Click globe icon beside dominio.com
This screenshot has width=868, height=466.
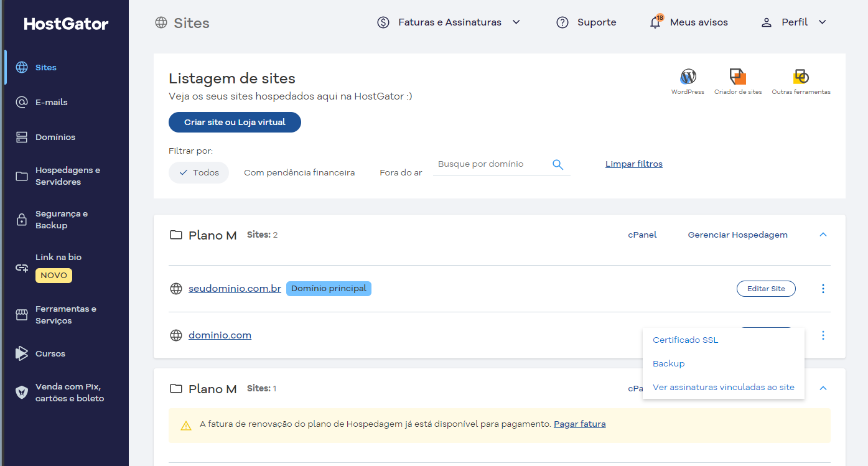click(176, 335)
